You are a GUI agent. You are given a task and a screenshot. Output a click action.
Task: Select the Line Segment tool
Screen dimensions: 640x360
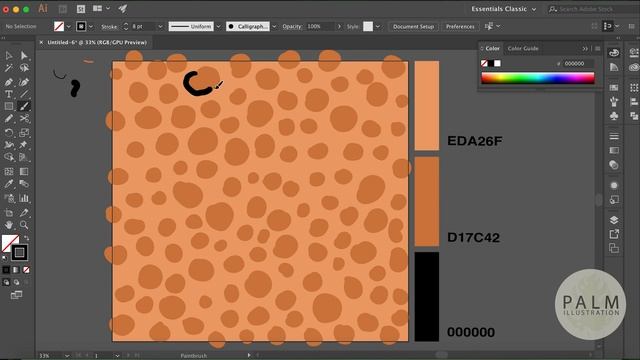(x=24, y=94)
